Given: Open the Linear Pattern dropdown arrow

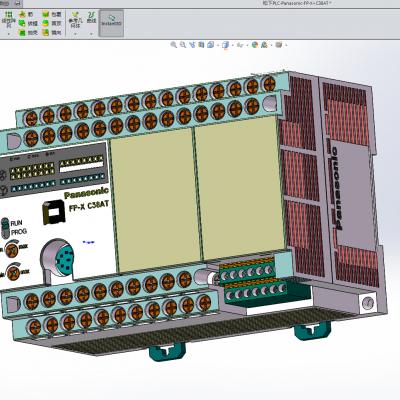Looking at the screenshot, I should pyautogui.click(x=9, y=34).
